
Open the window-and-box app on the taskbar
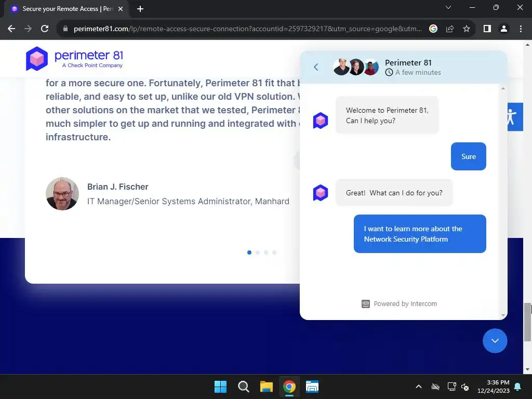click(x=312, y=387)
